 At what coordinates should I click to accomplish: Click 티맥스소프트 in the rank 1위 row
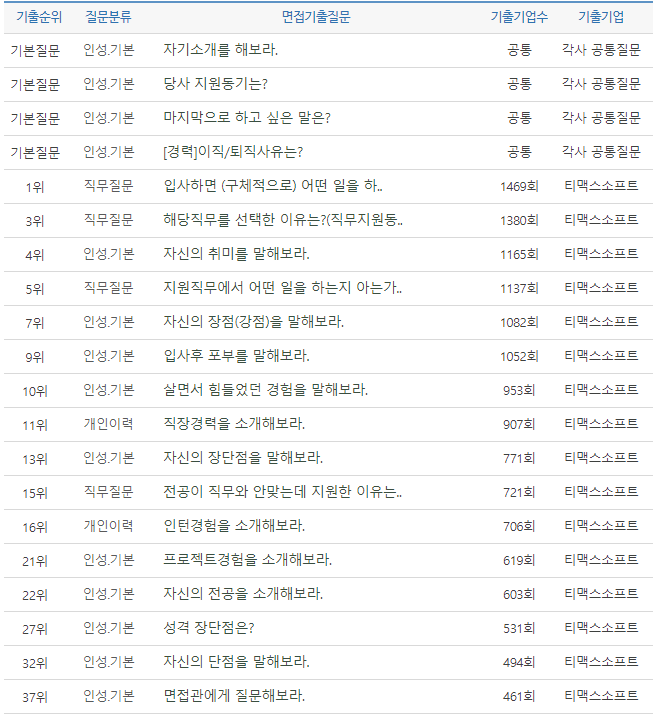click(601, 186)
